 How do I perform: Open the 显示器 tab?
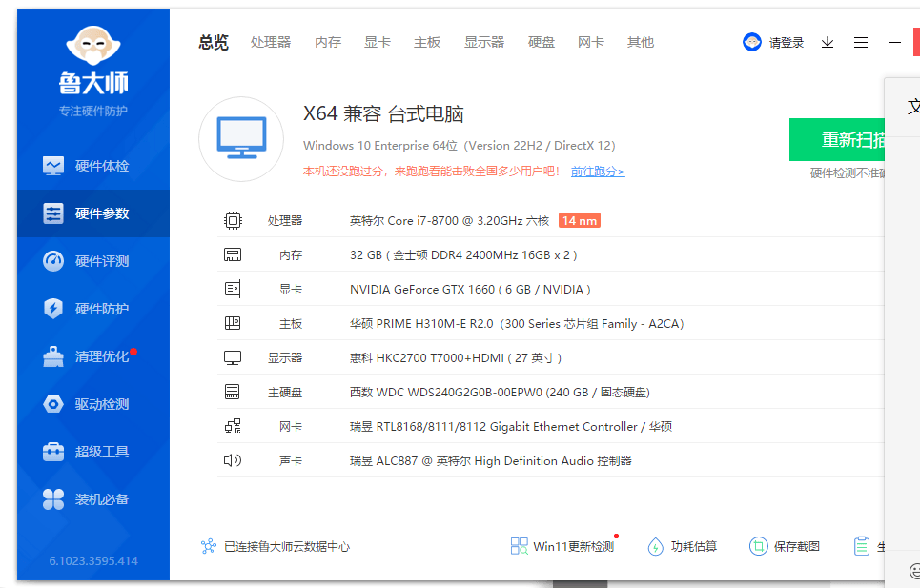[x=484, y=42]
